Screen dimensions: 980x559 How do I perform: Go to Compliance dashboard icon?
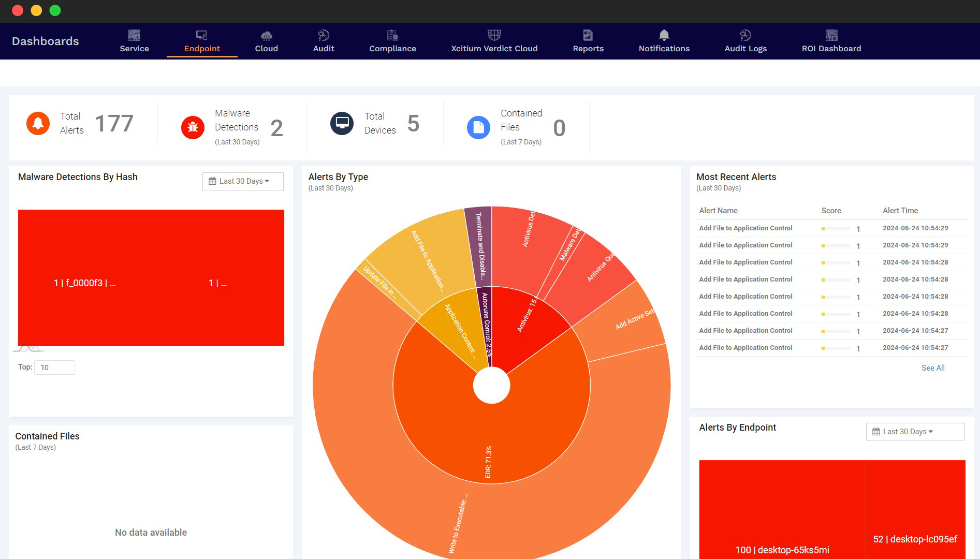tap(392, 35)
